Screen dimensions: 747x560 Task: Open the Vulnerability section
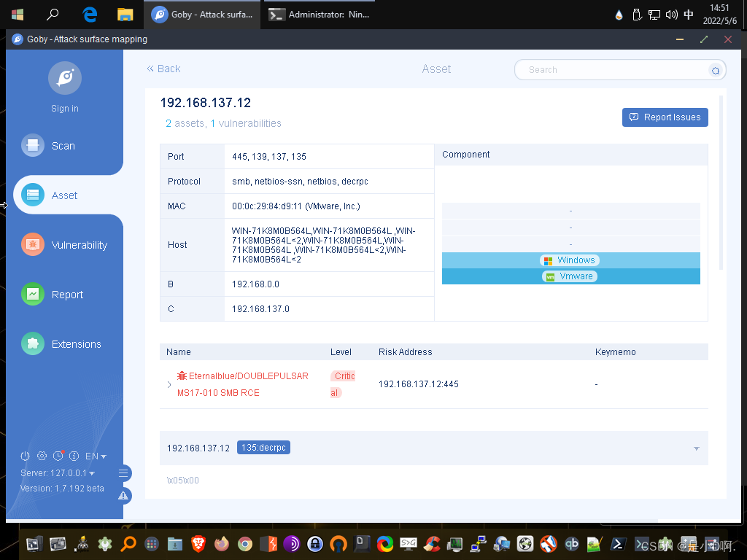[x=65, y=245]
